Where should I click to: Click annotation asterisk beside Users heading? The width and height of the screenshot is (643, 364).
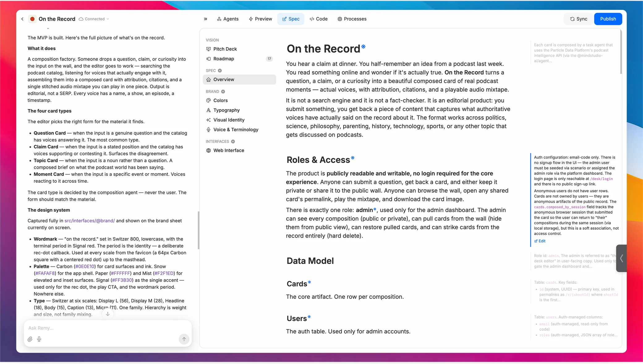coord(309,317)
